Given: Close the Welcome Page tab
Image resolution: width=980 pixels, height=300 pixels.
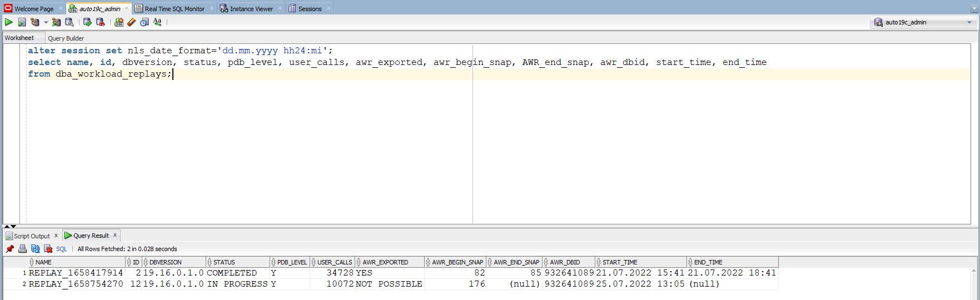Looking at the screenshot, I should [61, 8].
